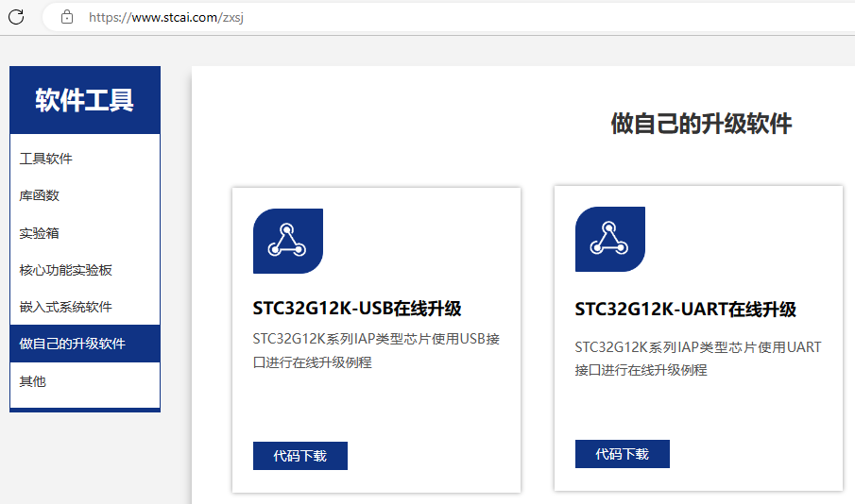Click the UART card's description text
Image resolution: width=855 pixels, height=504 pixels.
(x=698, y=358)
